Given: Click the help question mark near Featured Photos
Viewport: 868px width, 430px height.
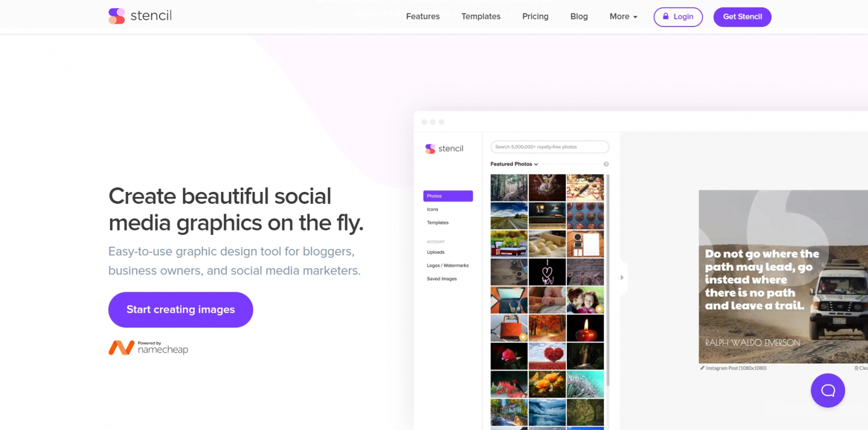Looking at the screenshot, I should pos(606,164).
